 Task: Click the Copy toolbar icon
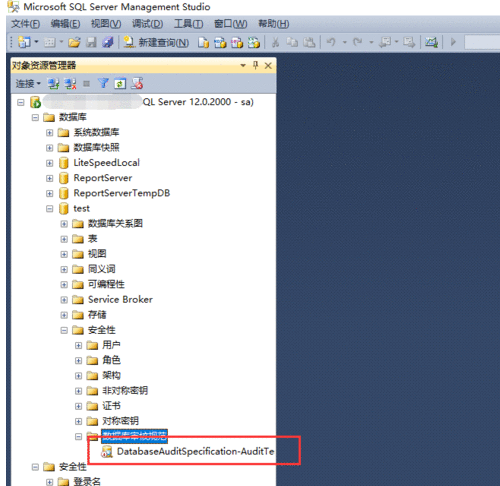click(x=292, y=42)
